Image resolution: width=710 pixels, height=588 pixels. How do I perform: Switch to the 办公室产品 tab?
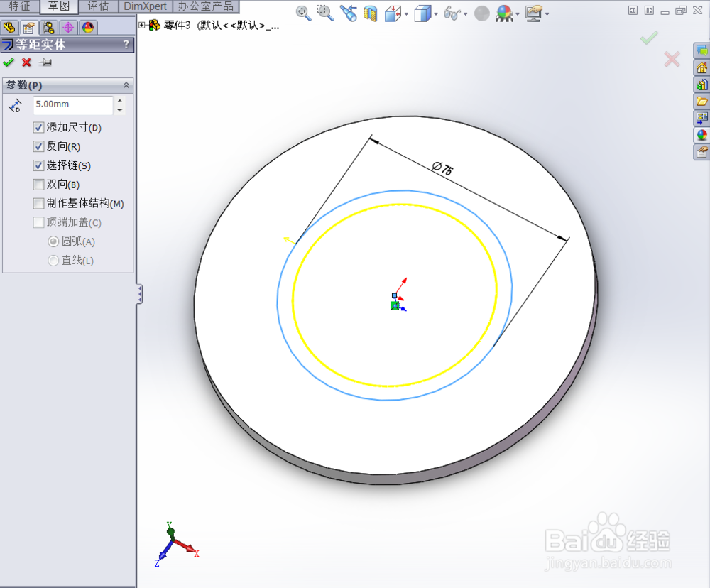tap(206, 6)
